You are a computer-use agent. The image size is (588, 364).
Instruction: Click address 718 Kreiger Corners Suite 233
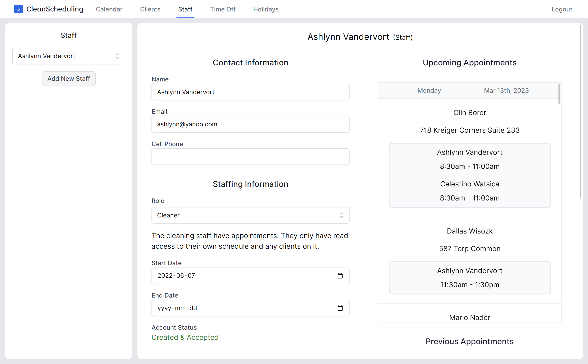470,130
